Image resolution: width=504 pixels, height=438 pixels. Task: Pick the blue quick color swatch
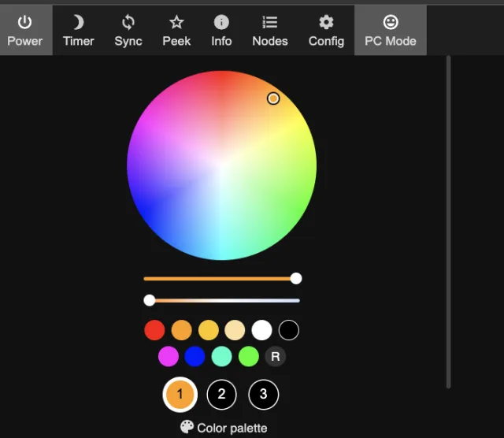tap(195, 356)
